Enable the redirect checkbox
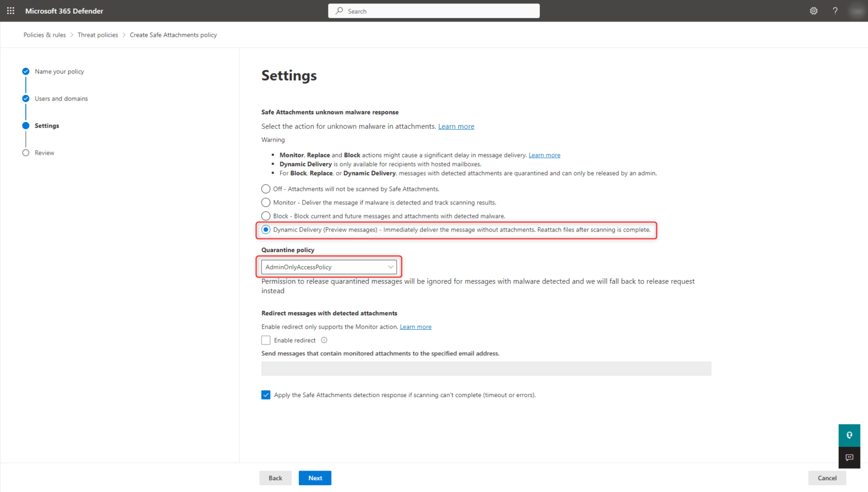Image resolution: width=868 pixels, height=492 pixels. [266, 340]
